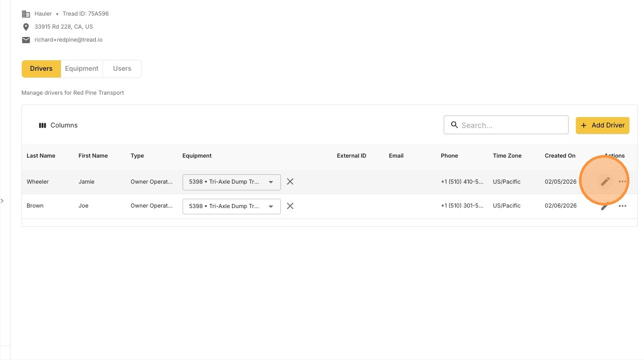The width and height of the screenshot is (644, 360).
Task: Open equipment dropdown in Brown row
Action: pos(231,206)
